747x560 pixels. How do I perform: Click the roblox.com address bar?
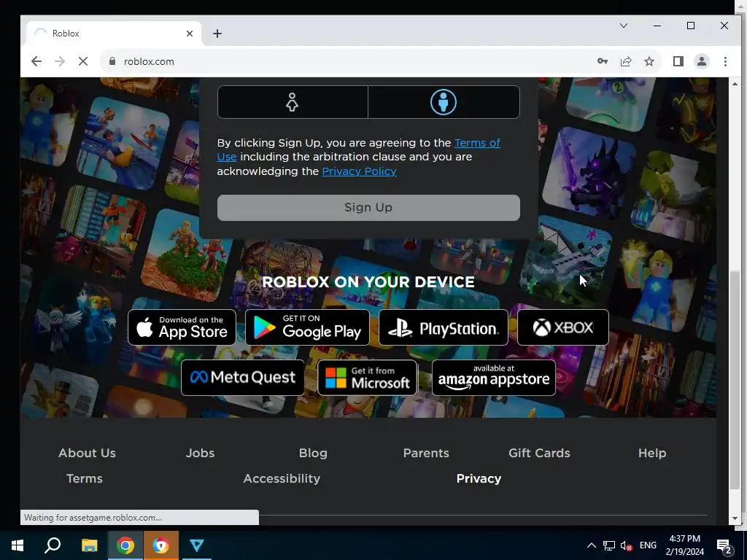[x=352, y=61]
